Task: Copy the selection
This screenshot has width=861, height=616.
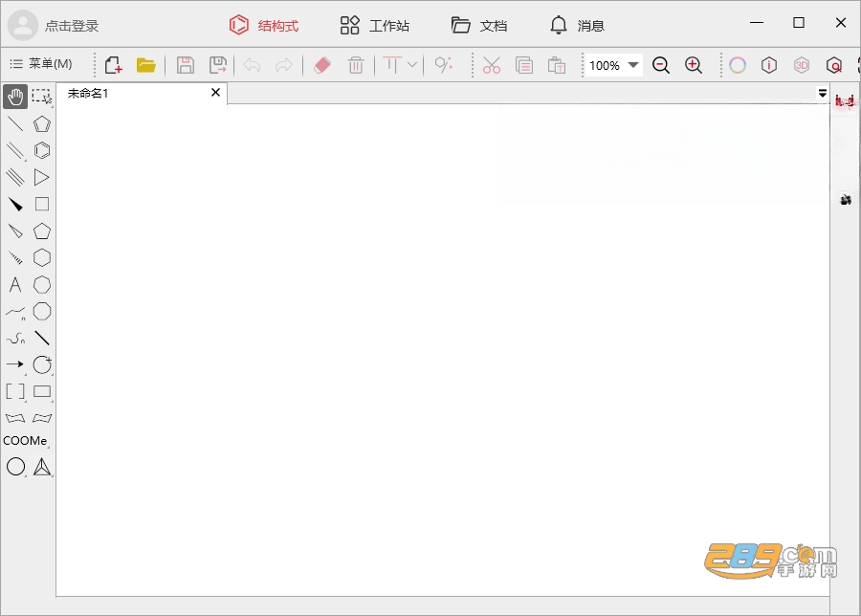Action: (524, 65)
